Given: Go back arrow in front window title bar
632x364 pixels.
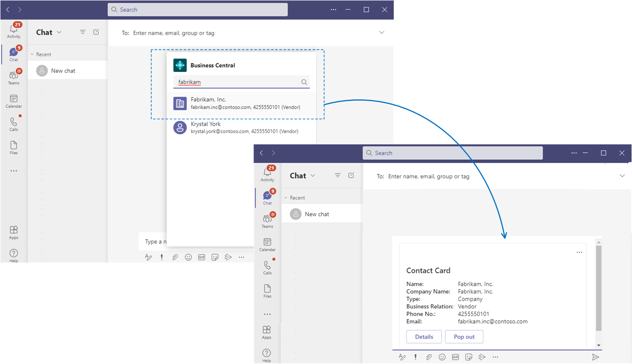Looking at the screenshot, I should [261, 153].
